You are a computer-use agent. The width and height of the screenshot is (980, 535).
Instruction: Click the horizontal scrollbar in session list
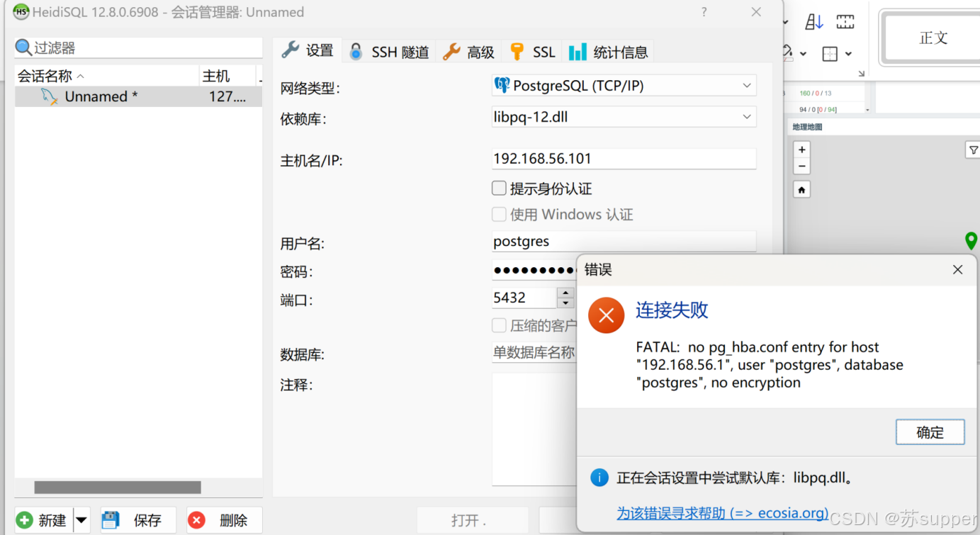[118, 488]
